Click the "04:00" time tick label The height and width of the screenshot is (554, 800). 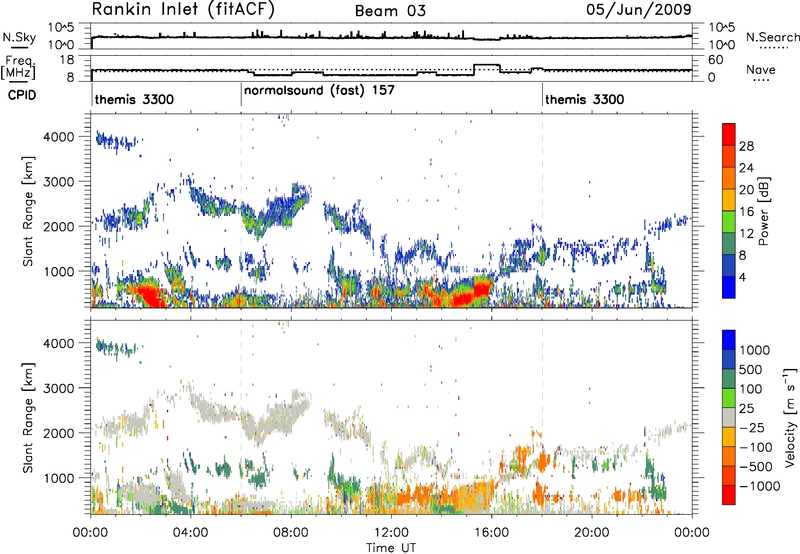tap(190, 533)
